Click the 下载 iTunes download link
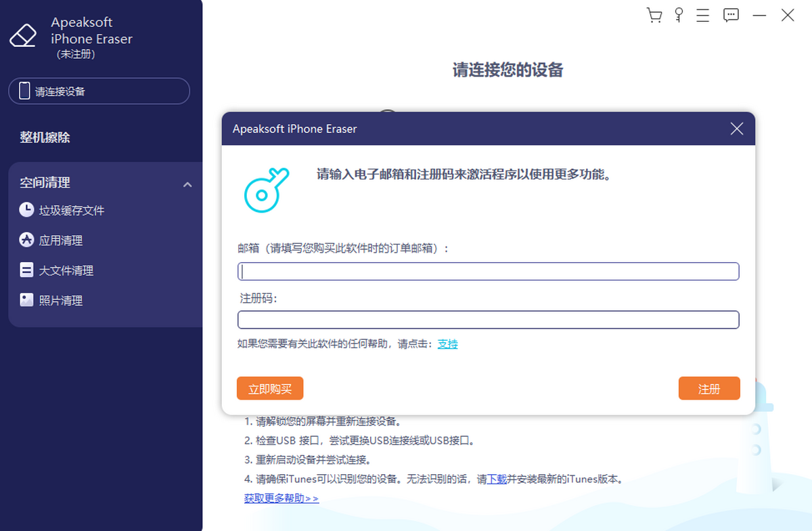Image resolution: width=812 pixels, height=531 pixels. (497, 479)
